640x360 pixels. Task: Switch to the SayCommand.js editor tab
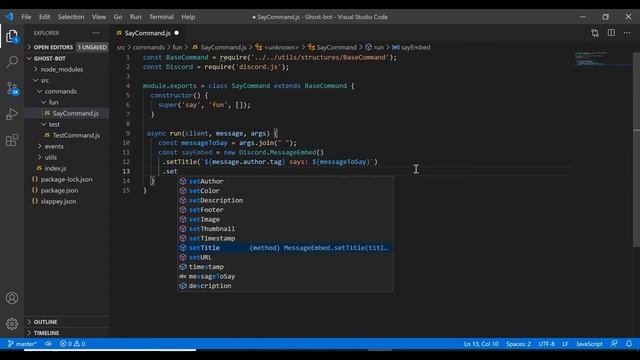point(147,33)
